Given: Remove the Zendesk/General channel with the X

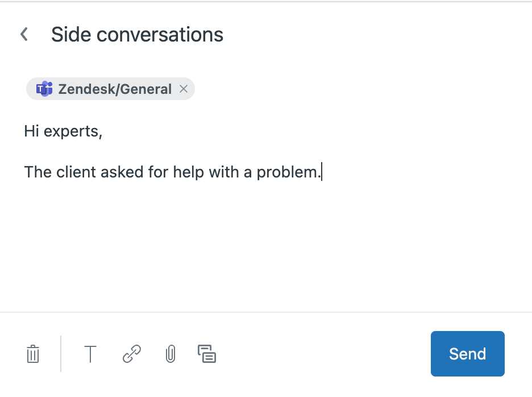Looking at the screenshot, I should click(x=184, y=89).
